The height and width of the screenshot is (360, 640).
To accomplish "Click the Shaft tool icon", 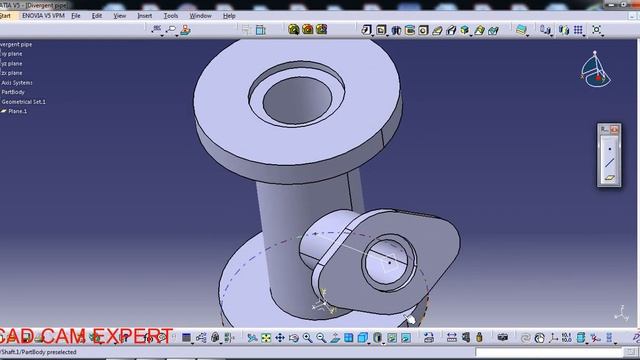I will tap(396, 30).
